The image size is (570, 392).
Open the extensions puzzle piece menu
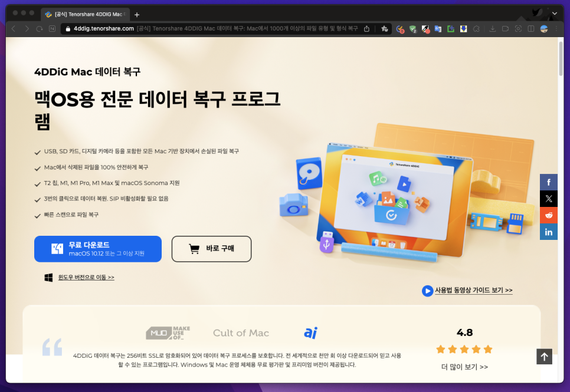tap(476, 29)
